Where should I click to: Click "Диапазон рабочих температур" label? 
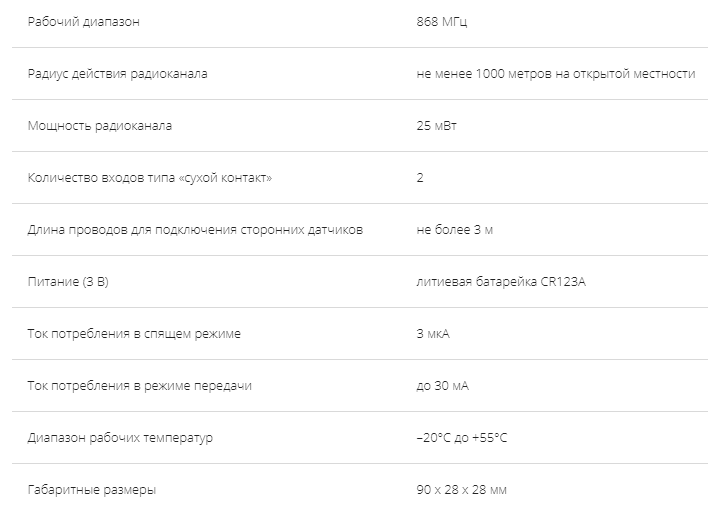coord(120,438)
